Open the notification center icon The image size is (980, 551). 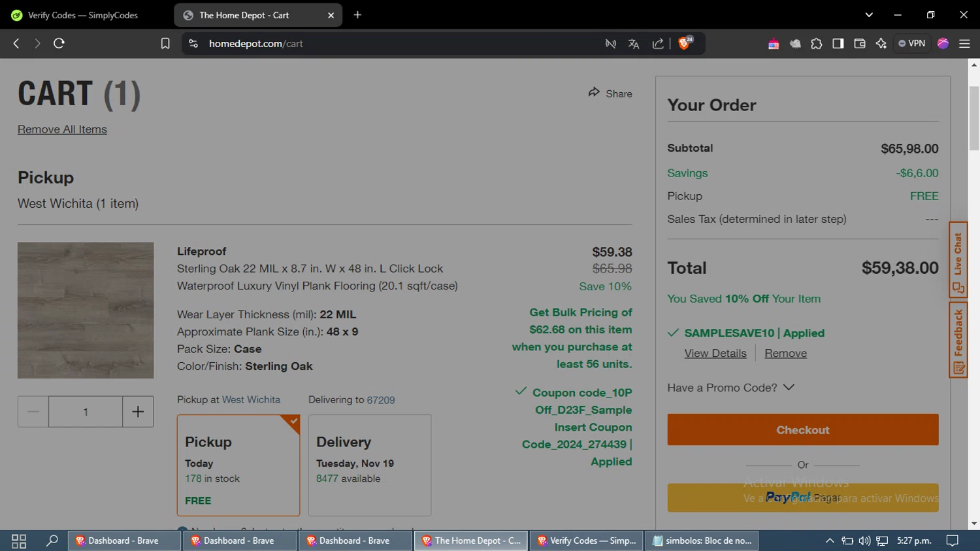pyautogui.click(x=953, y=541)
